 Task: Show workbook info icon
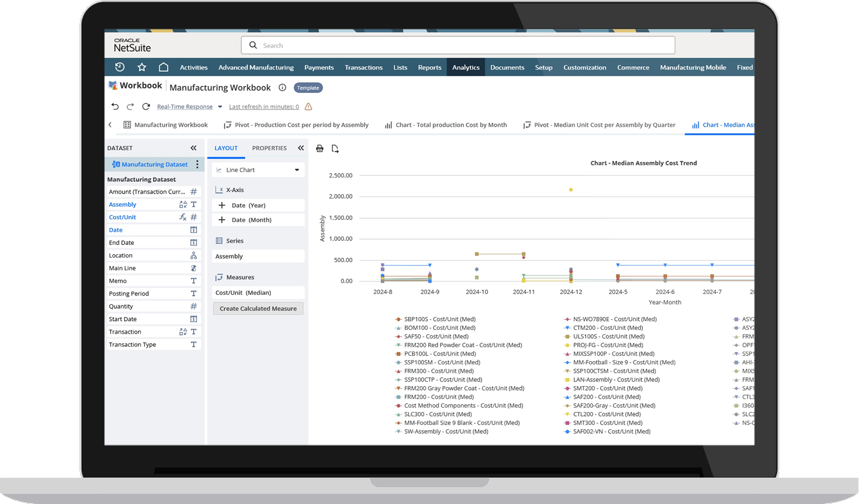click(x=282, y=87)
